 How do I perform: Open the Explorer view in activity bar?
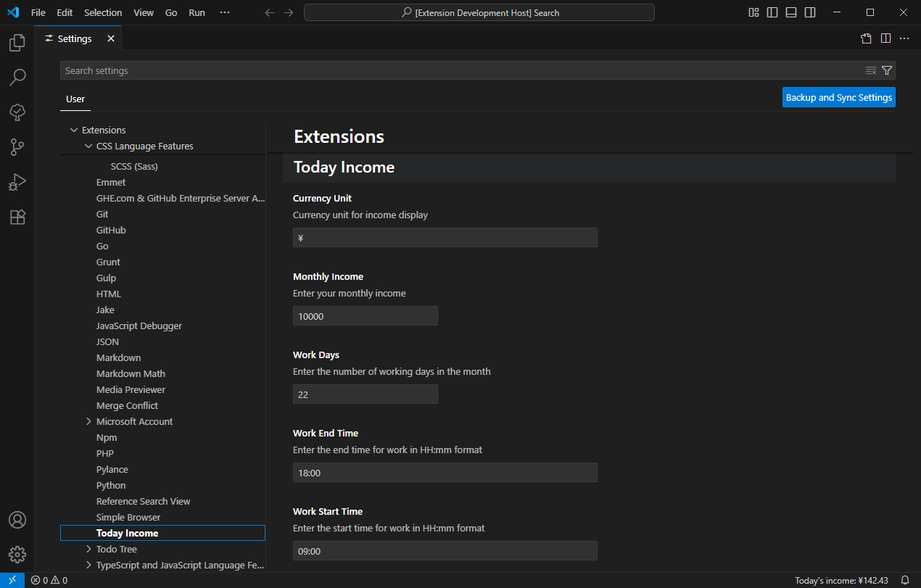point(17,44)
